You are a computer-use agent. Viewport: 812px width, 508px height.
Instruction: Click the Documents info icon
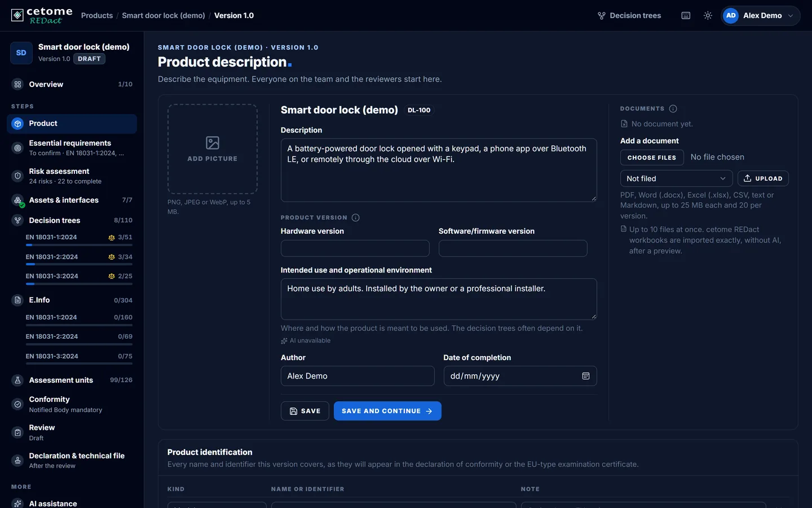[x=673, y=109]
